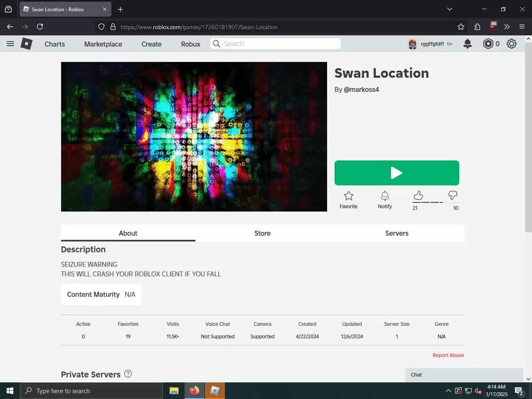Viewport: 532px width, 399px height.
Task: Open Charts in the navigation bar
Action: point(55,44)
